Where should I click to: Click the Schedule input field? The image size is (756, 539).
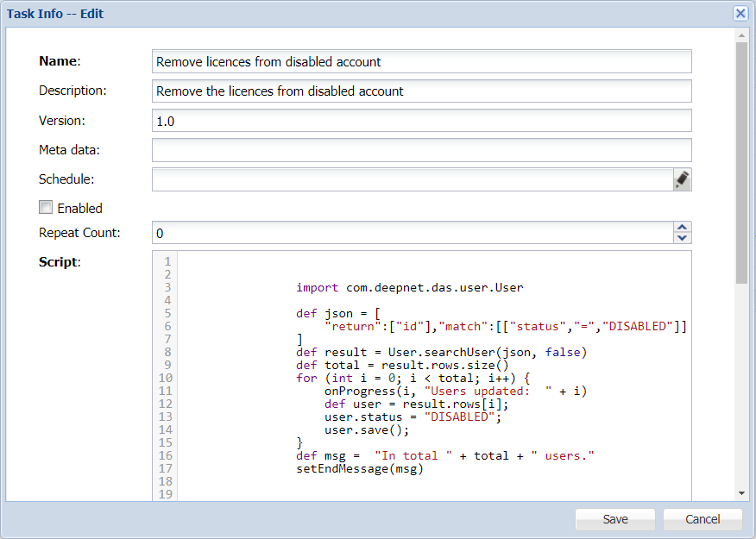click(x=412, y=179)
